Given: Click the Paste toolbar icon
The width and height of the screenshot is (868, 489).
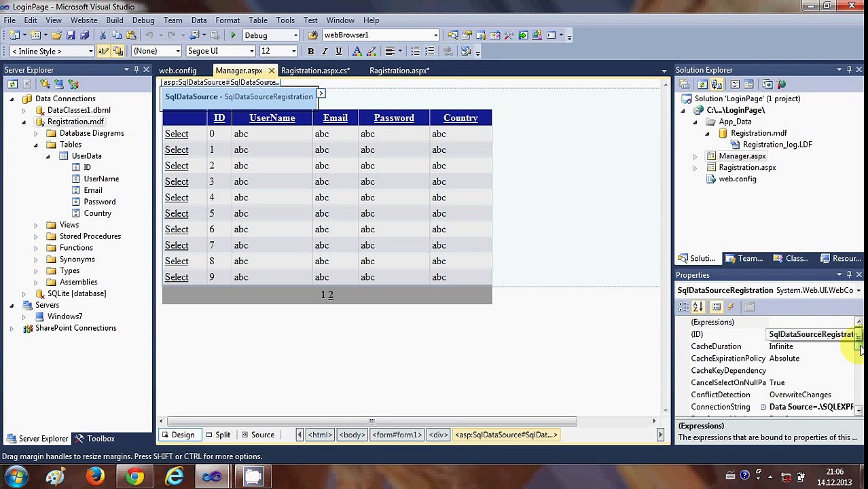Looking at the screenshot, I should (x=130, y=35).
